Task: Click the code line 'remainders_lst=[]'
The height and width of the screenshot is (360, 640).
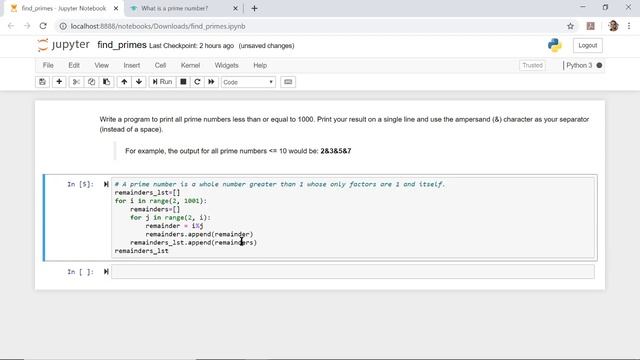Action: [147, 193]
